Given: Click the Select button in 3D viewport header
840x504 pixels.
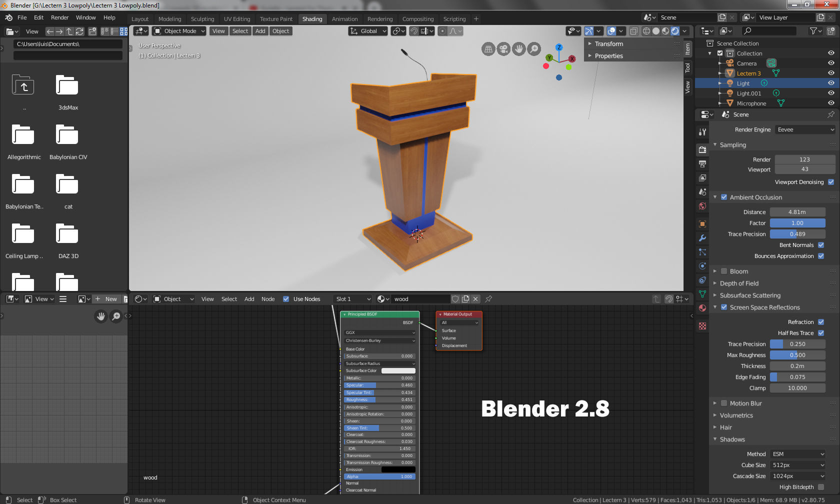Looking at the screenshot, I should coord(240,31).
